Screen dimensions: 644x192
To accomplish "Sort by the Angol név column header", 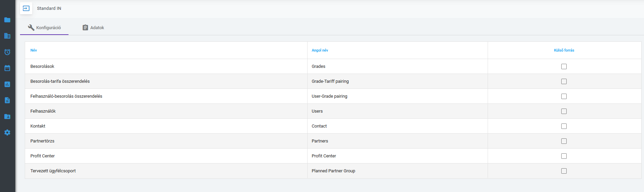I will pos(320,50).
